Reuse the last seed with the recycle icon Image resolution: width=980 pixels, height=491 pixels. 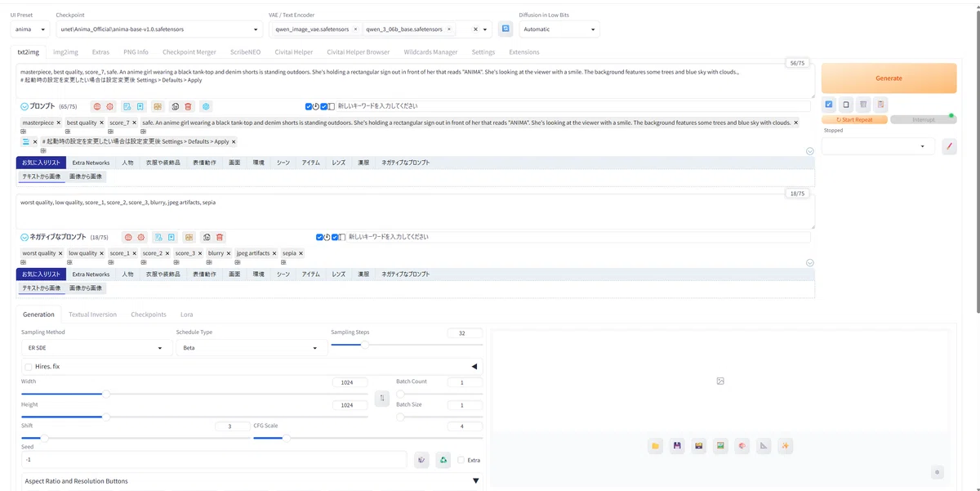(443, 460)
